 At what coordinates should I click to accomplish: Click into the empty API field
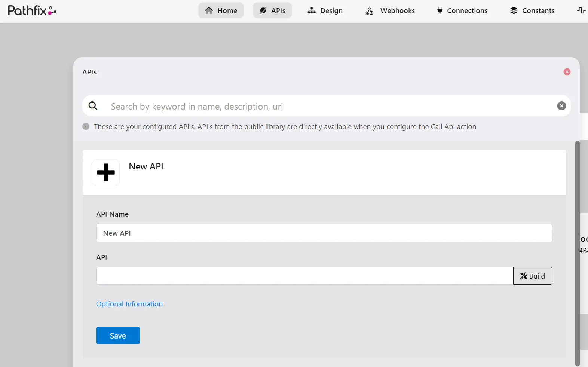click(x=304, y=276)
